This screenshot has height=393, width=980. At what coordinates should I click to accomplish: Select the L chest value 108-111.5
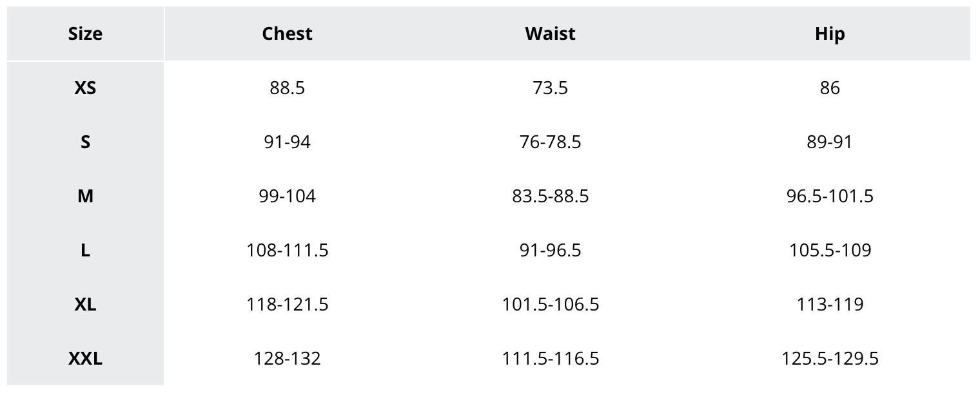pyautogui.click(x=287, y=250)
